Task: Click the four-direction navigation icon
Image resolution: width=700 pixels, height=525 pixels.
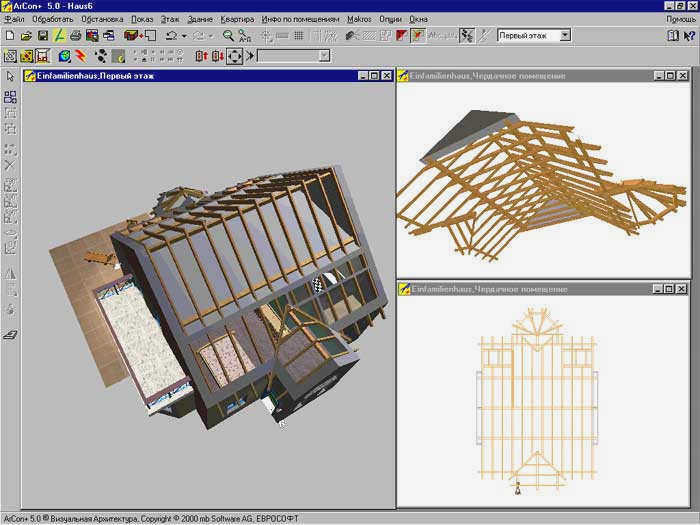Action: coord(234,56)
